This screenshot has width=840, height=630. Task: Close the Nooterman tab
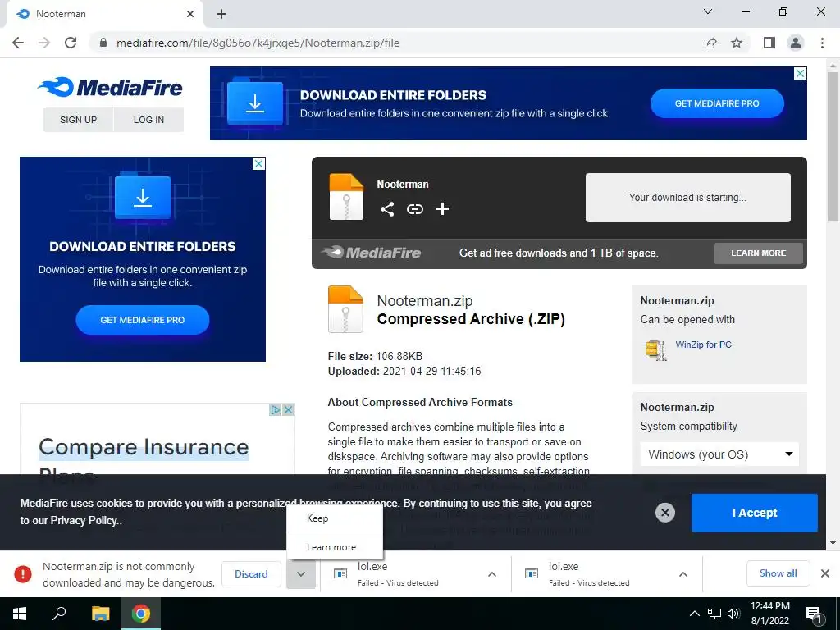190,14
